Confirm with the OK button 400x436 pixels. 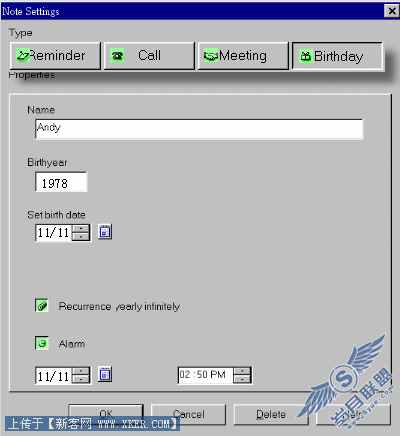tap(106, 414)
